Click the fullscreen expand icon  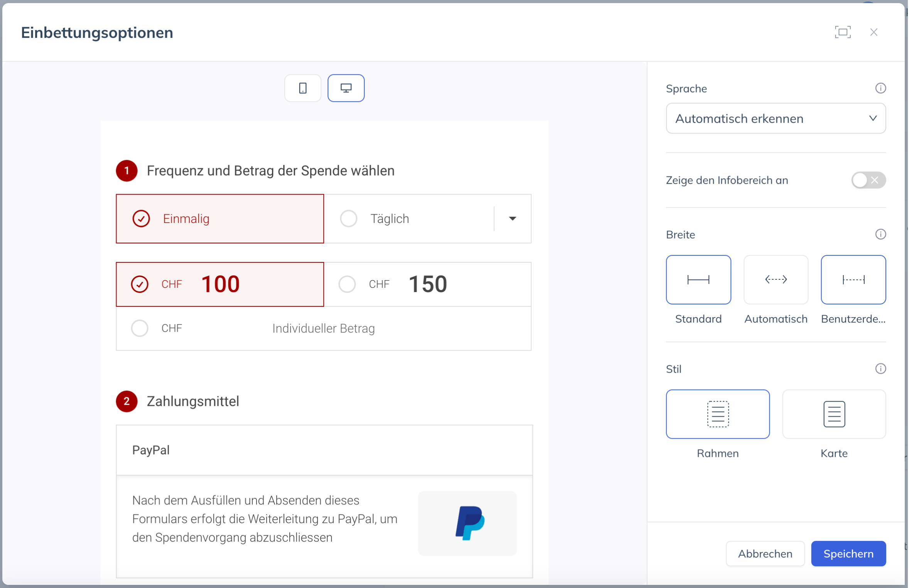[843, 32]
